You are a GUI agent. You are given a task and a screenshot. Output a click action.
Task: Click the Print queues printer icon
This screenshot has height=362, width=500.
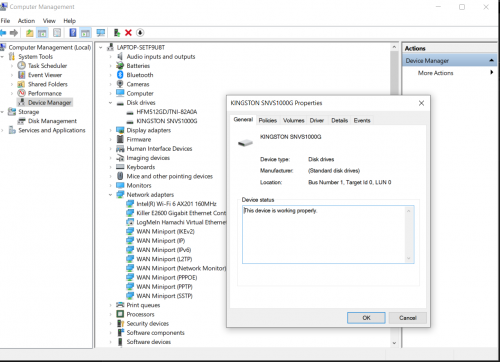(120, 305)
